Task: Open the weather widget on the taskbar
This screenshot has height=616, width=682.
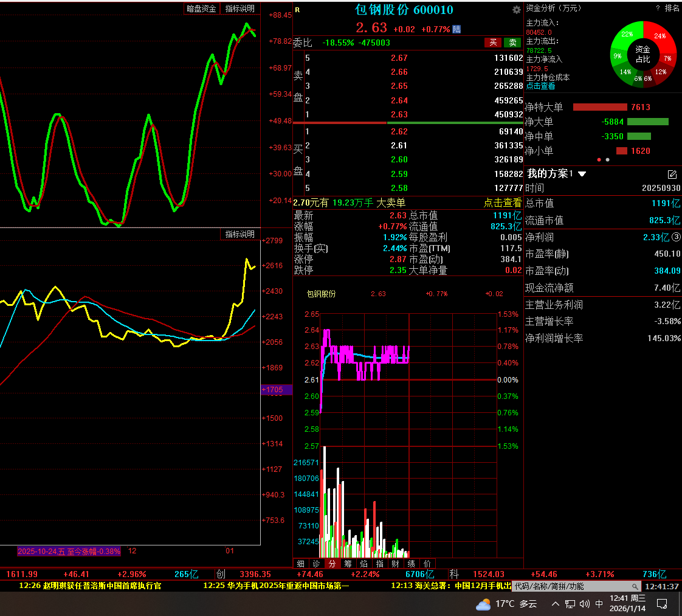Action: tap(507, 604)
